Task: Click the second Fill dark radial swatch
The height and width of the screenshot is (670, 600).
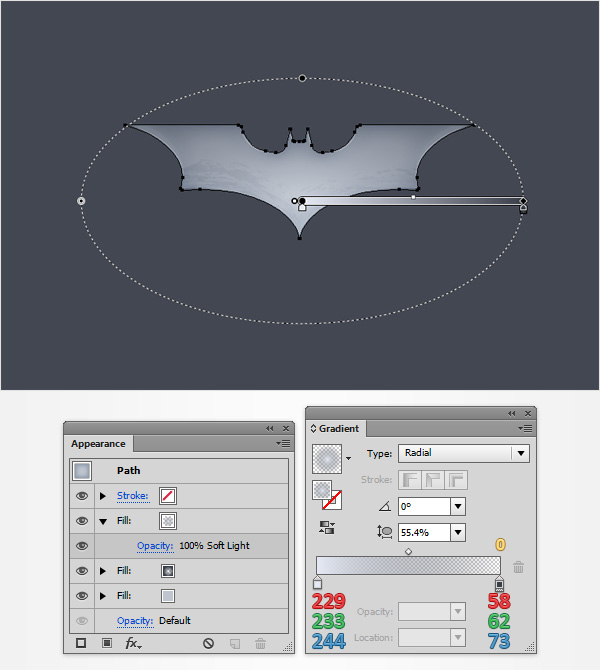Action: [168, 571]
